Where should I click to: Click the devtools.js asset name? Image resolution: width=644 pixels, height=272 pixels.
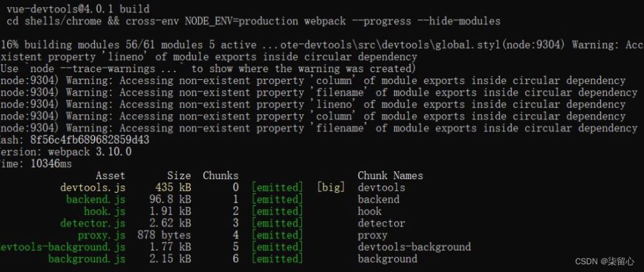pyautogui.click(x=93, y=188)
